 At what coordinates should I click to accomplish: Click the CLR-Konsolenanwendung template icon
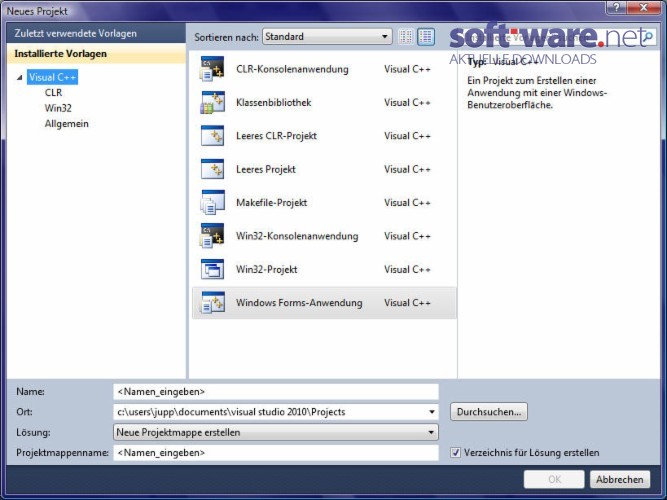coord(212,69)
